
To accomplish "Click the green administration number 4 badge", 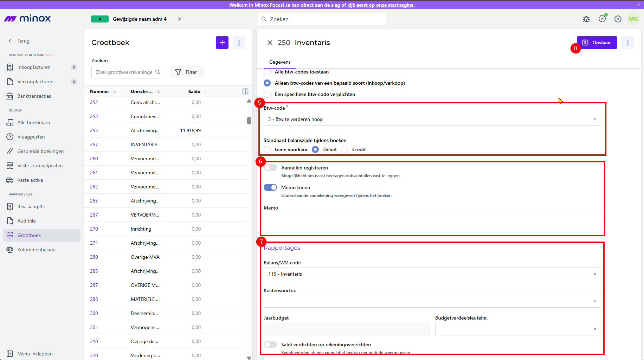I will (100, 19).
